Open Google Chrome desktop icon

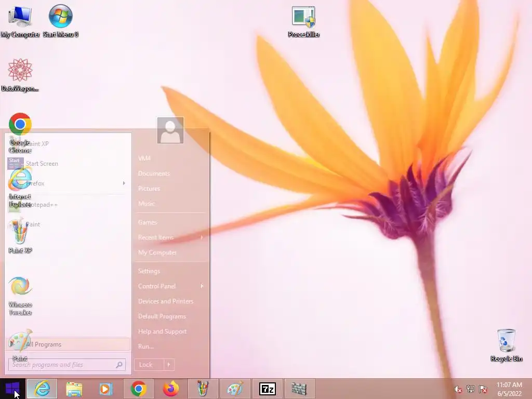click(x=20, y=132)
